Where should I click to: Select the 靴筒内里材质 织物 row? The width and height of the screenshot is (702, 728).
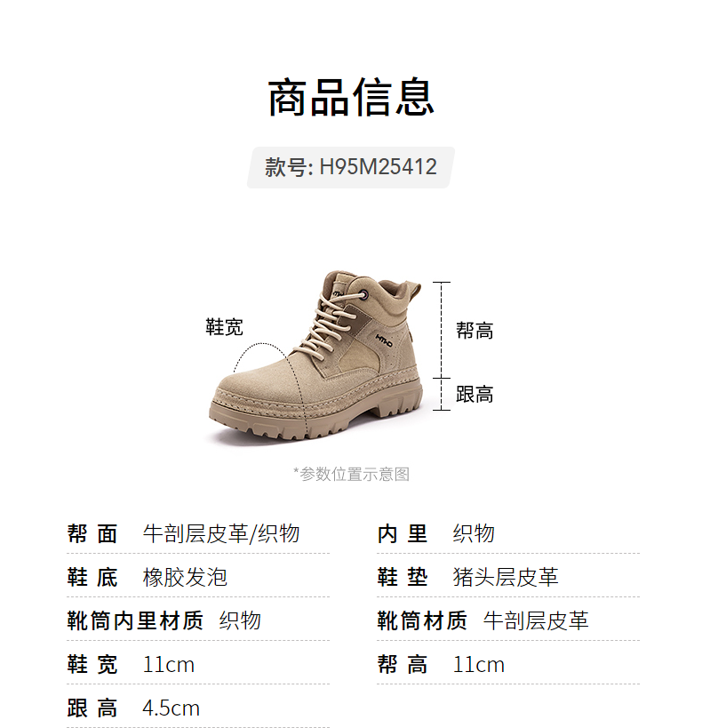tap(198, 620)
